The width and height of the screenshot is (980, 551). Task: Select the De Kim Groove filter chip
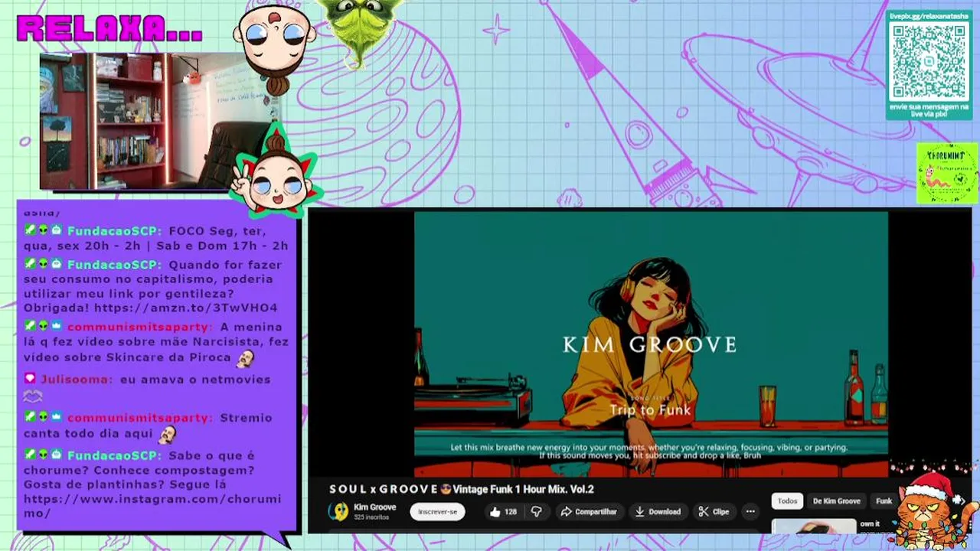836,501
